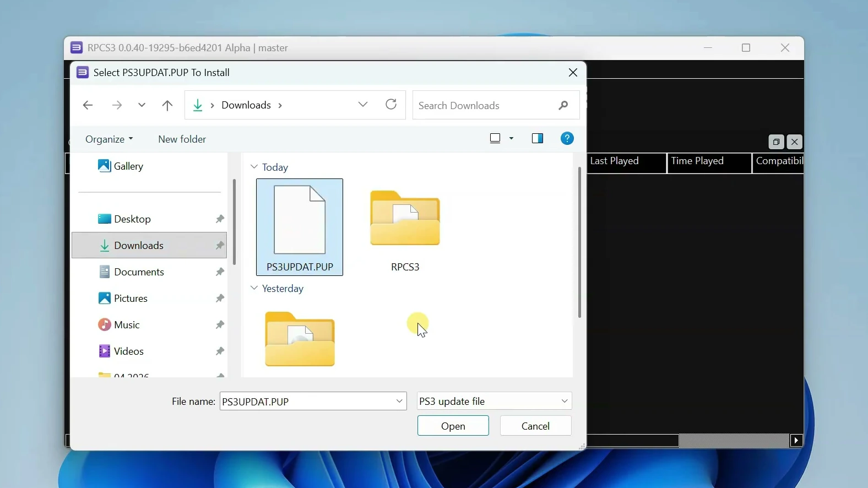Screen dimensions: 868x488
Task: Change view layout icon
Action: 496,139
